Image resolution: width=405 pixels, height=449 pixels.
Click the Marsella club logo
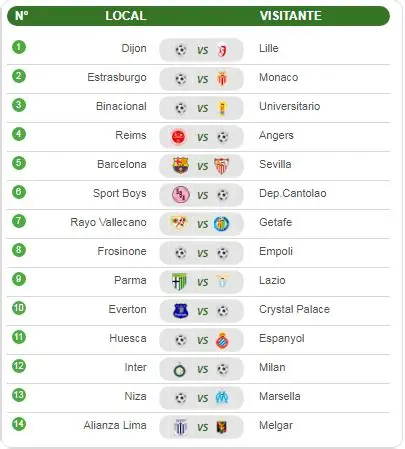coord(222,397)
